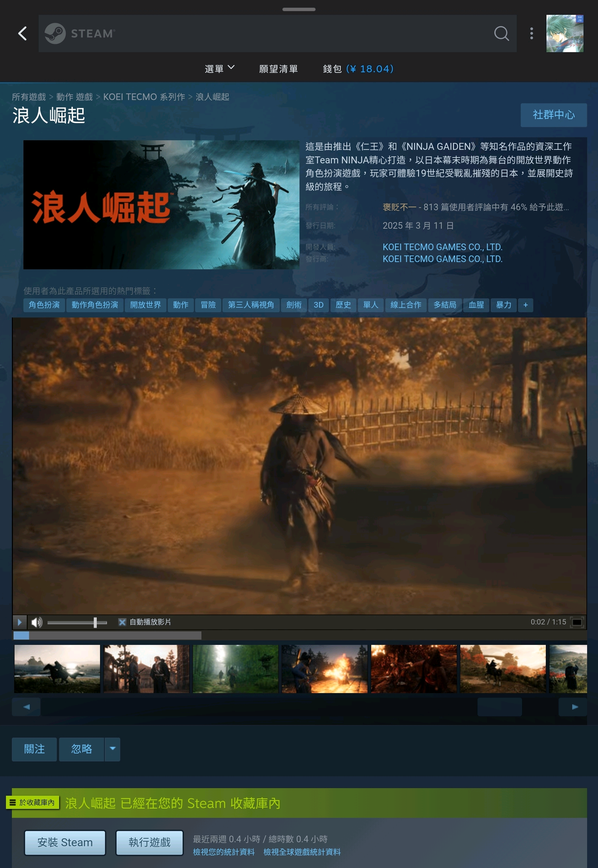Select horse with autumn trees thumbnail
The height and width of the screenshot is (868, 598).
click(x=503, y=668)
